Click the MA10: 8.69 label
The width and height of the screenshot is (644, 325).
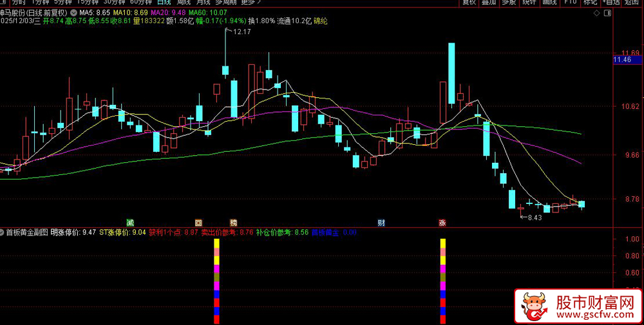pos(130,13)
